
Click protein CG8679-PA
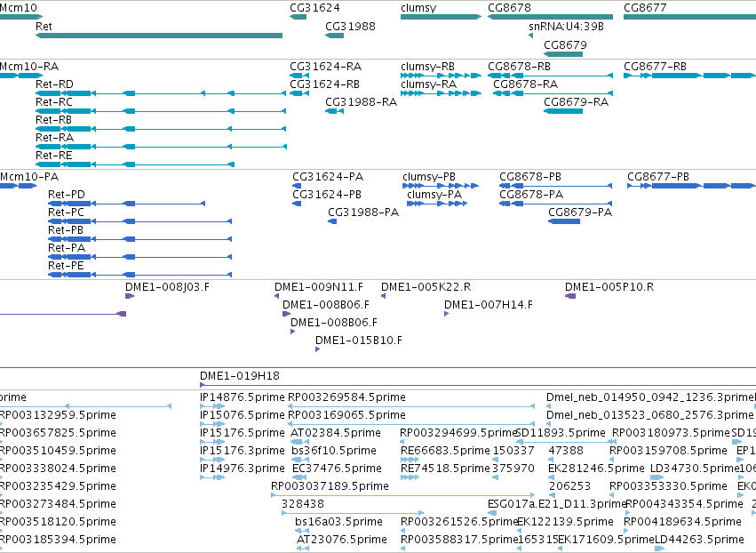coord(564,221)
